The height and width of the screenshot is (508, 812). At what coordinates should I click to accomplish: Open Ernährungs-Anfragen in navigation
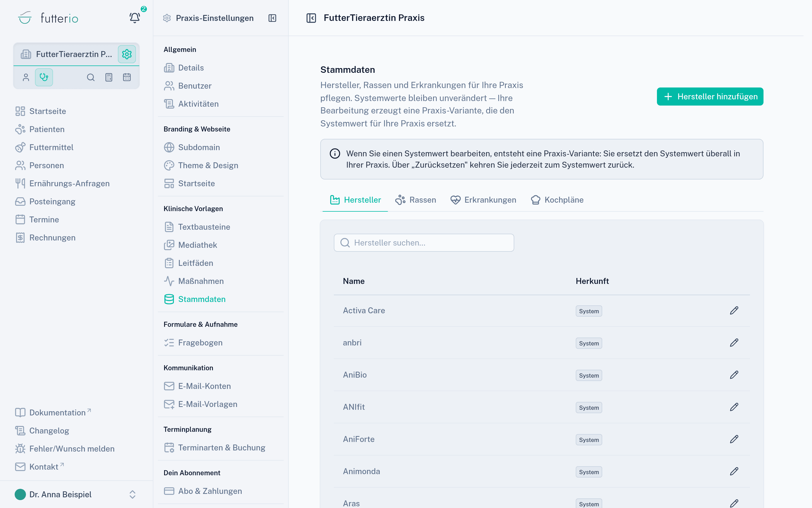(62, 183)
